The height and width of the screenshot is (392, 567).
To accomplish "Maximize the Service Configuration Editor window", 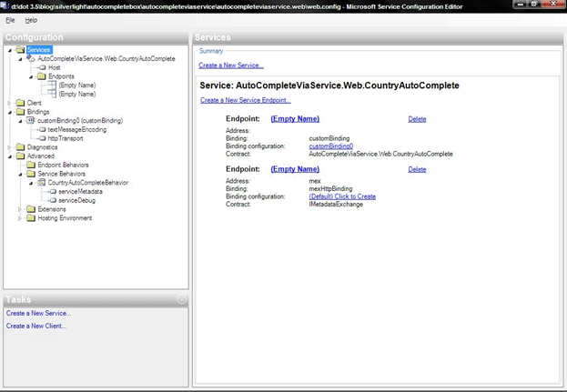I will pyautogui.click(x=534, y=4).
